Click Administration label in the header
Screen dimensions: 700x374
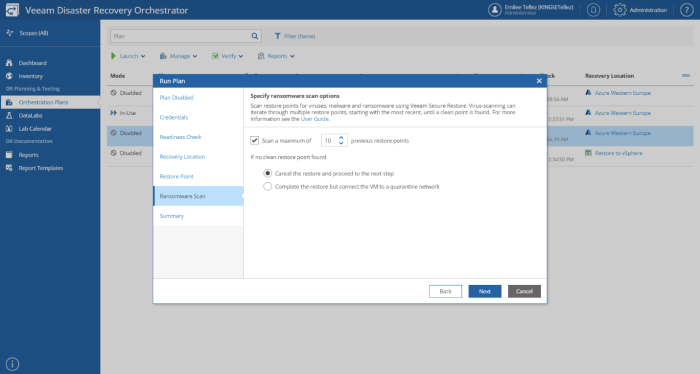pyautogui.click(x=648, y=10)
